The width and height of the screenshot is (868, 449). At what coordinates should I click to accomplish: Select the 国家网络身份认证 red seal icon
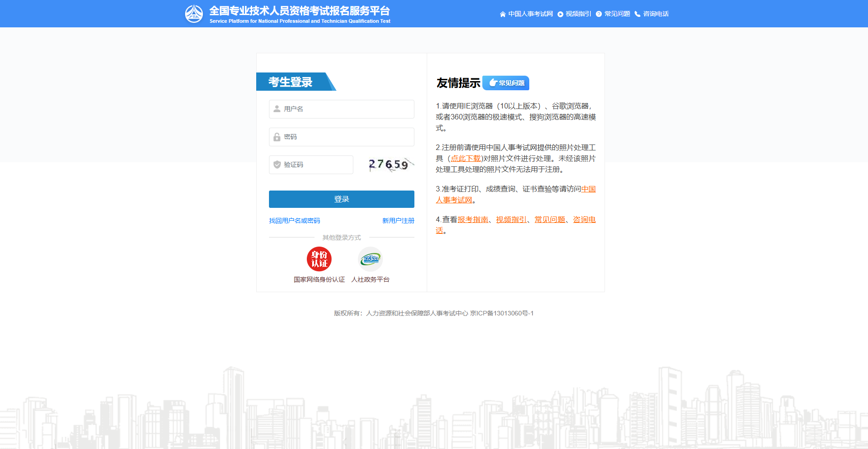[x=319, y=259]
